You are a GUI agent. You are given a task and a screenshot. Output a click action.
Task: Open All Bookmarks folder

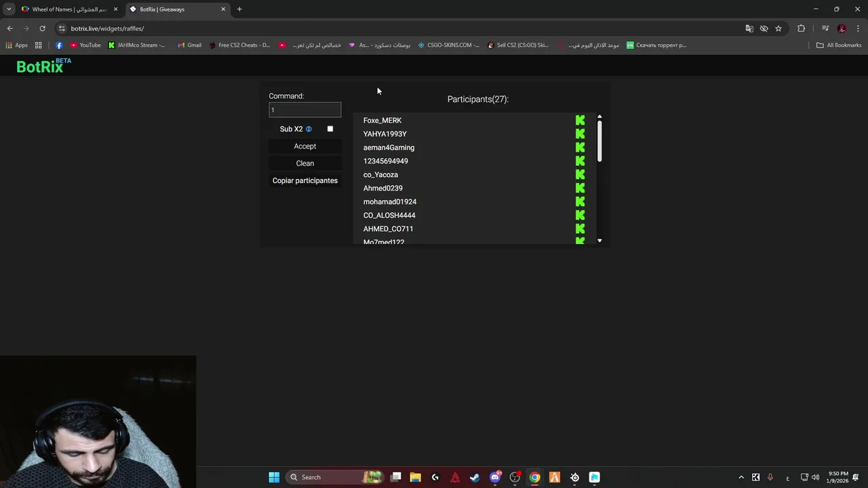pyautogui.click(x=839, y=45)
